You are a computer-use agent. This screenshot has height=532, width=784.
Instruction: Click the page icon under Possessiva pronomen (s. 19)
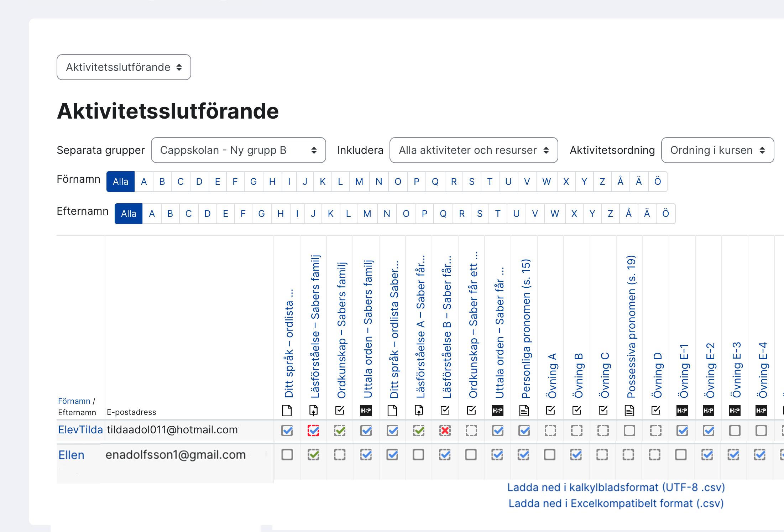coord(629,411)
